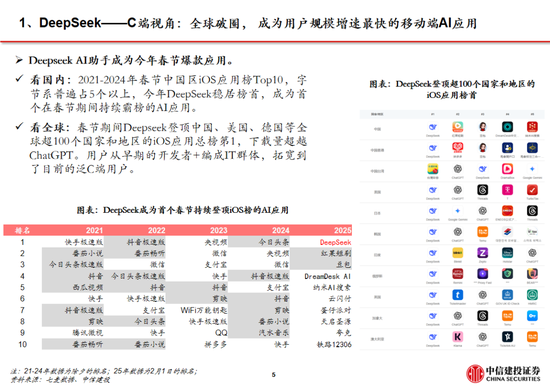Click the 蛋仔派对 table cell
This screenshot has height=390, width=550.
336,310
